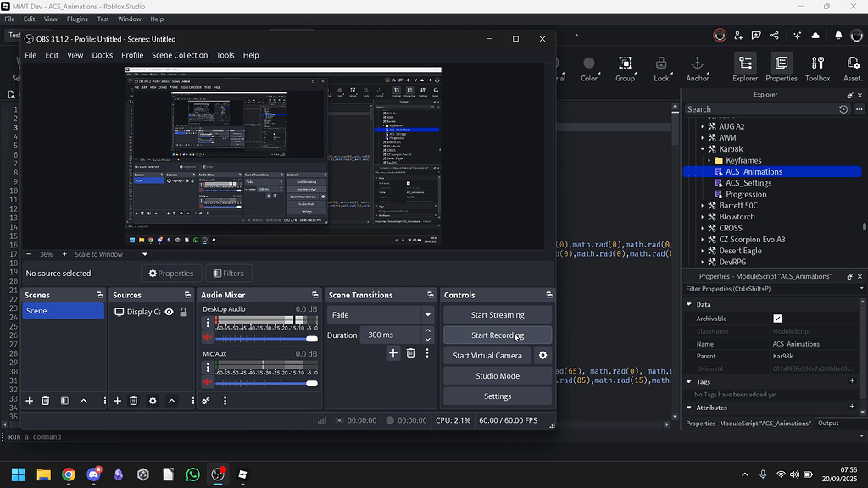Open source properties gear in Sources dock
The height and width of the screenshot is (488, 868).
tap(153, 401)
